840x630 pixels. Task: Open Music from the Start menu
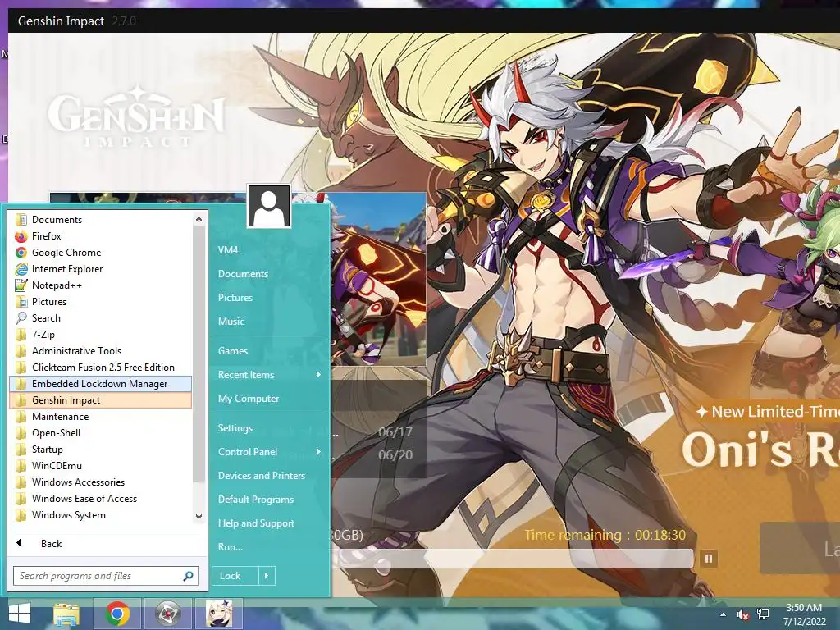click(231, 322)
